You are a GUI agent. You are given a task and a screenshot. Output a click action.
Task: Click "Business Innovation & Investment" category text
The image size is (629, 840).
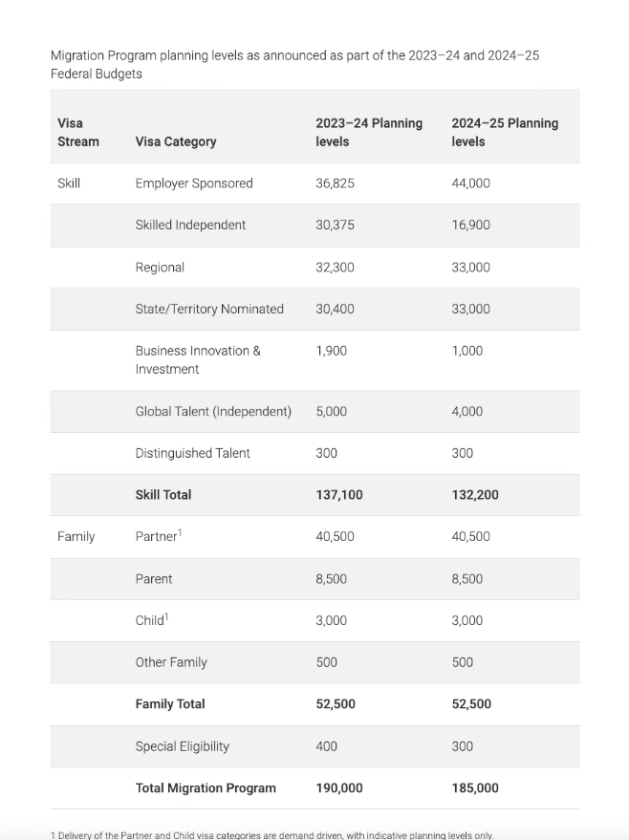pos(198,360)
